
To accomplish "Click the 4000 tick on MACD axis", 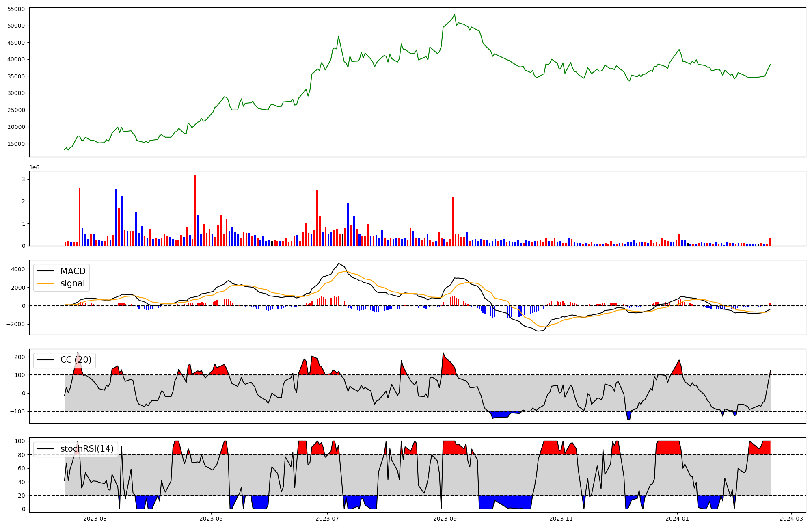I will click(x=18, y=269).
